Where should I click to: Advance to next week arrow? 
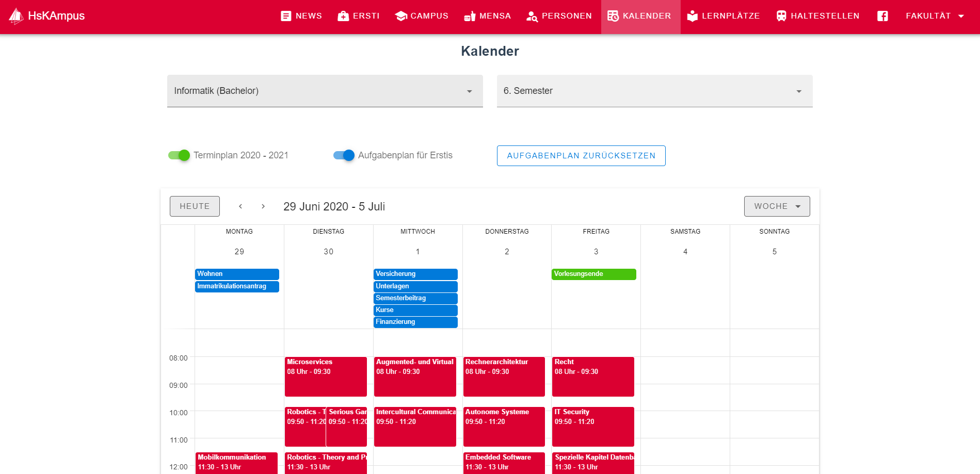coord(263,206)
